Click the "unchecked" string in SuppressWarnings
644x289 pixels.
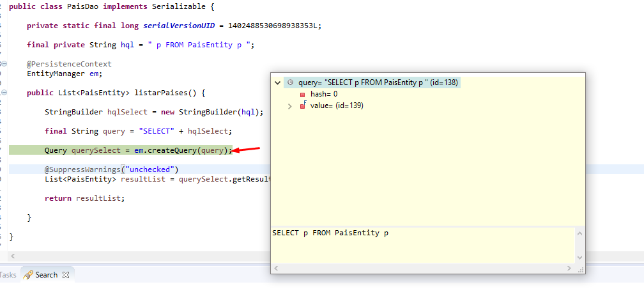pyautogui.click(x=150, y=169)
